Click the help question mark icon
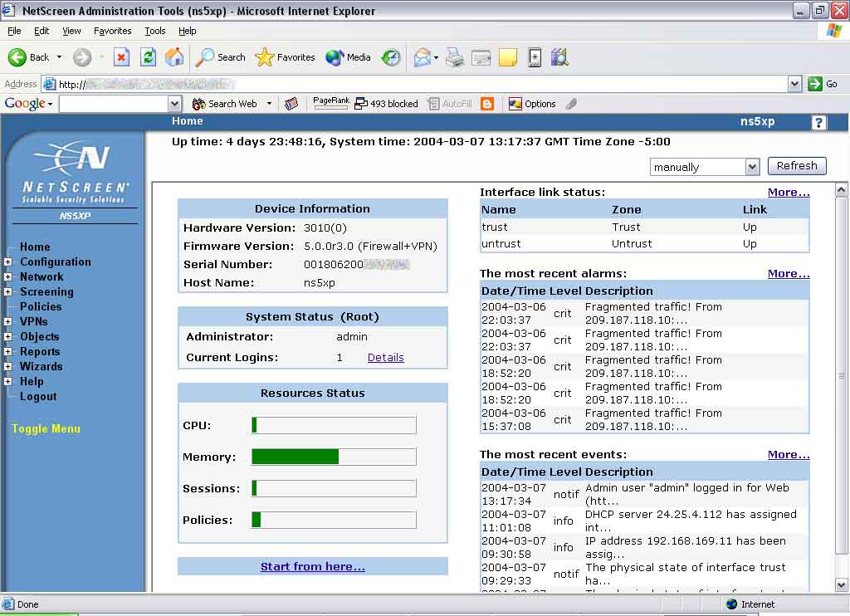 818,123
